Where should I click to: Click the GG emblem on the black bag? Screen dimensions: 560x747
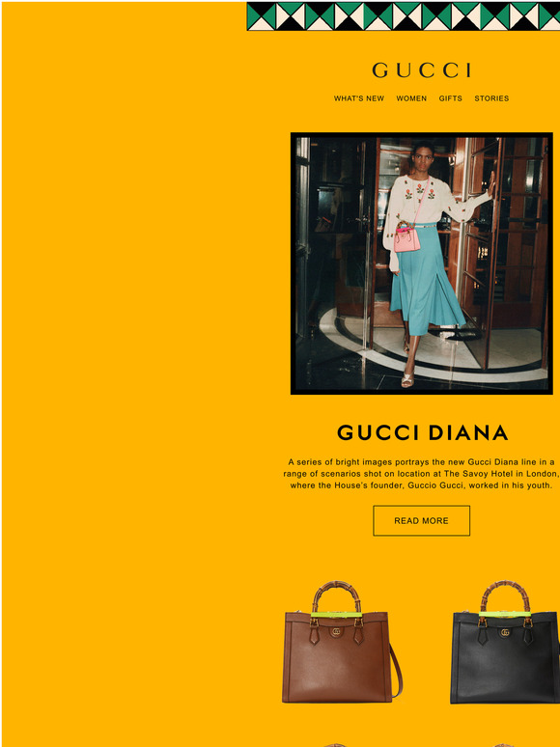point(505,632)
